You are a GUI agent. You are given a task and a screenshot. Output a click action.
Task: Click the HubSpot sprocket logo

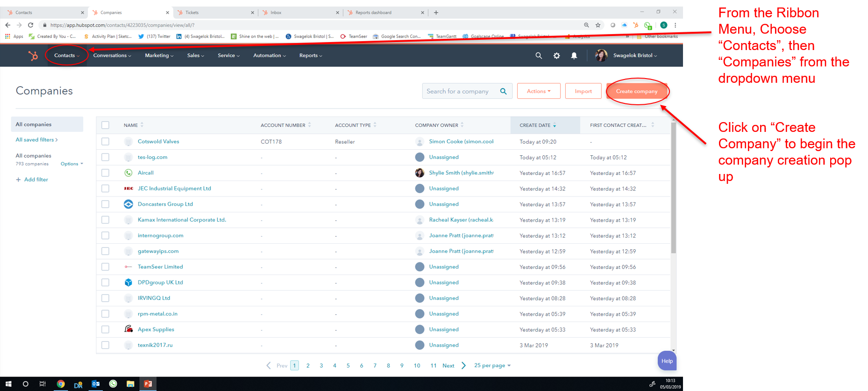pos(33,56)
